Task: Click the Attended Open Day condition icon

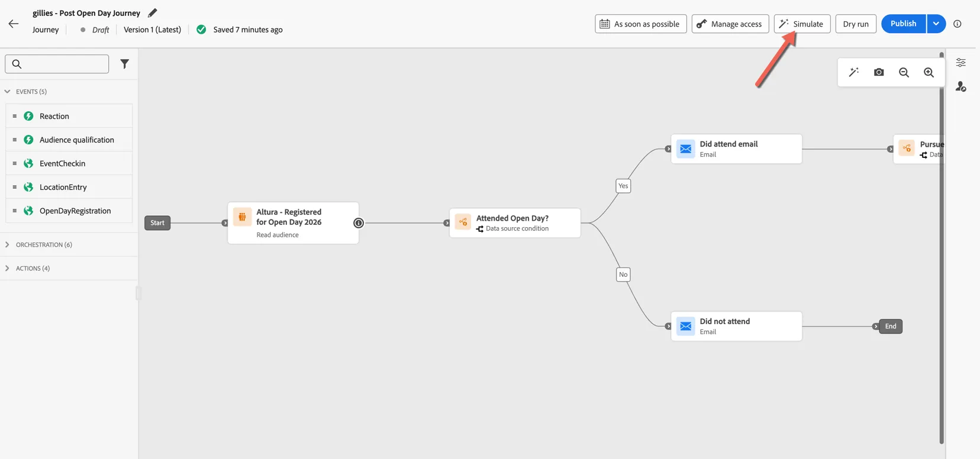Action: [x=463, y=222]
